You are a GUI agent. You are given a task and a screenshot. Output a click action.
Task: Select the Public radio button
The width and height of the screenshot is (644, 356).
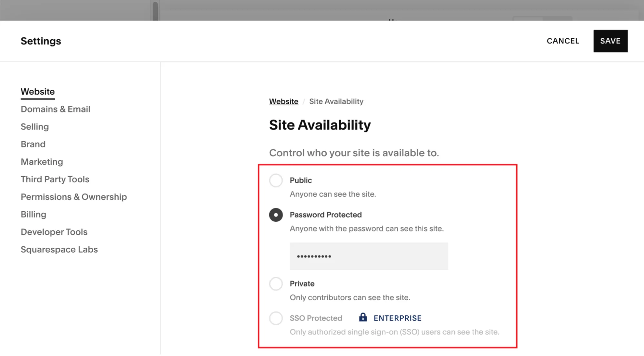point(275,180)
